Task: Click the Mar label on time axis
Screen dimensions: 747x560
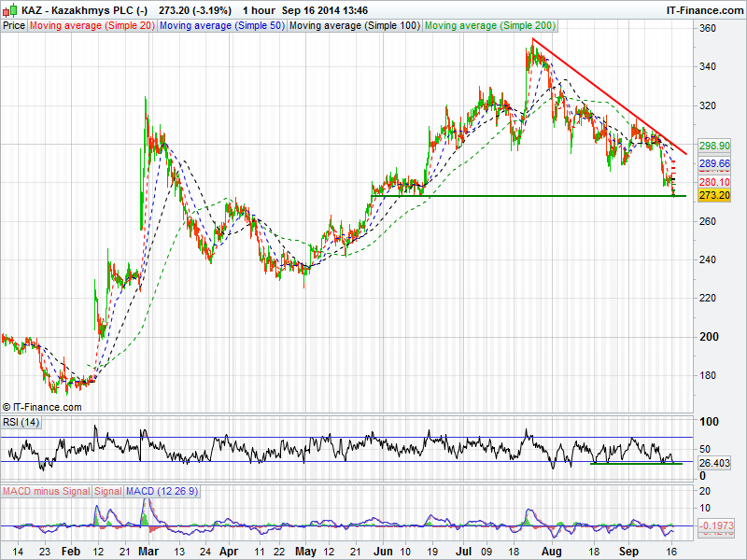Action: coord(149,552)
